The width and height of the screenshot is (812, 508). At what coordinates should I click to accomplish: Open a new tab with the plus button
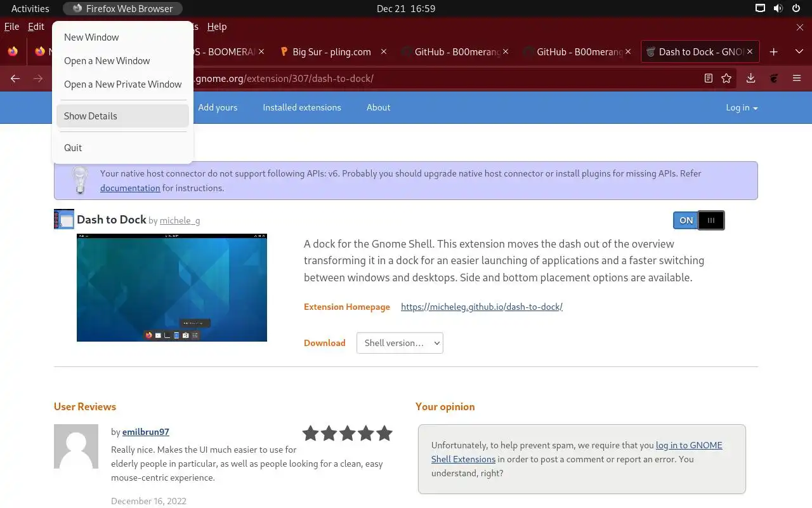[773, 52]
